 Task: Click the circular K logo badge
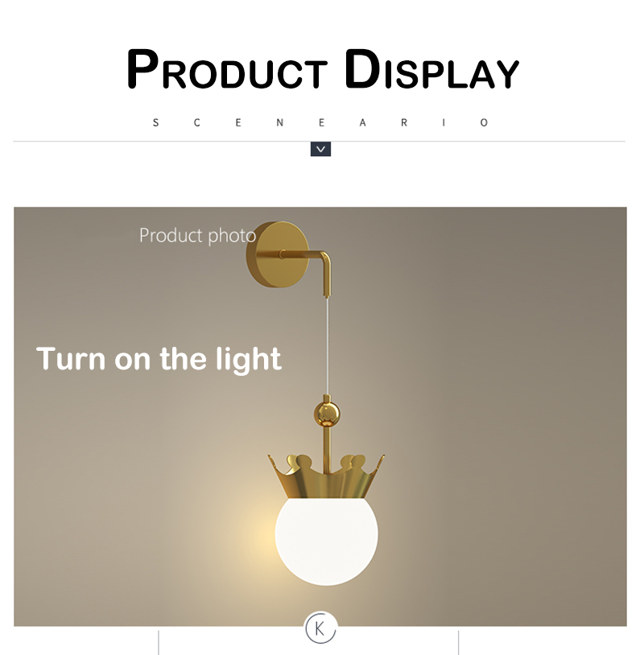[320, 628]
